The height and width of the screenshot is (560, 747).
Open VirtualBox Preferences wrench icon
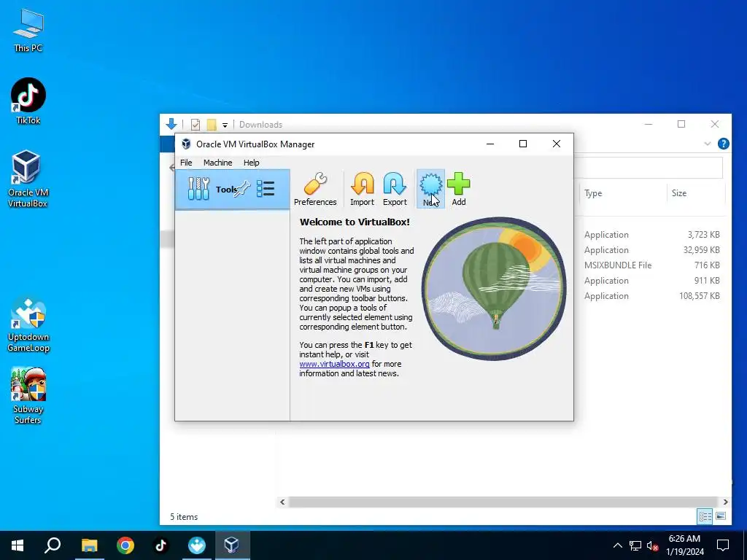tap(315, 189)
